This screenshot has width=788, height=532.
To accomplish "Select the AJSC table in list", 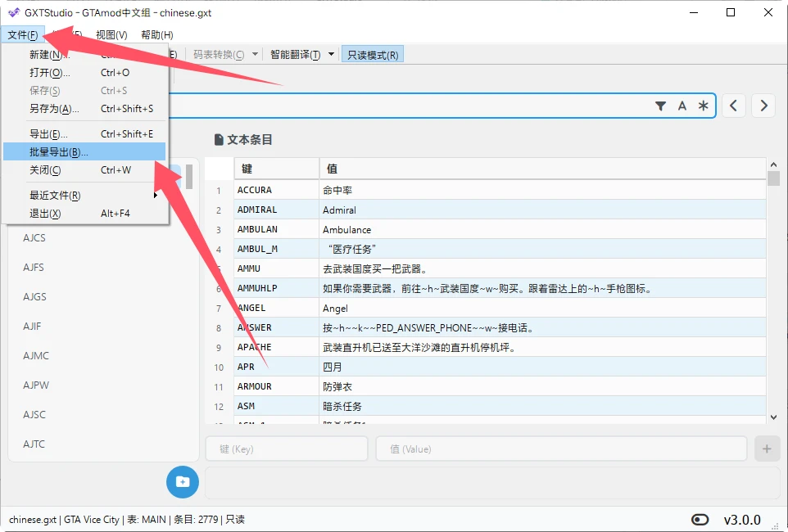I will click(x=34, y=415).
